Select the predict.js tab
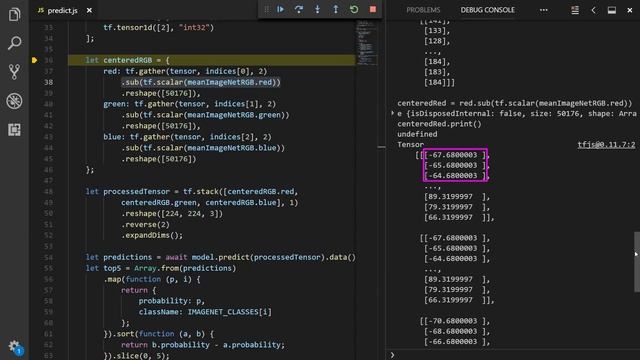The height and width of the screenshot is (360, 640). click(62, 11)
